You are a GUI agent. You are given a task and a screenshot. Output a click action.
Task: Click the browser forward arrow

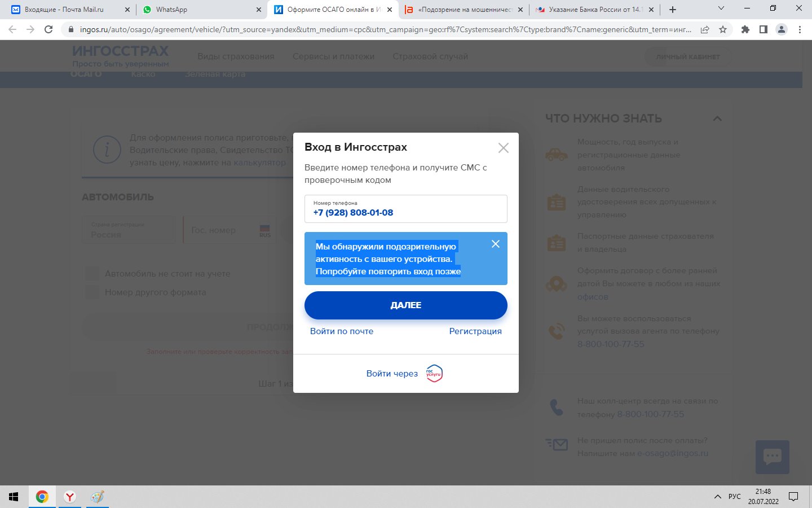coord(30,29)
